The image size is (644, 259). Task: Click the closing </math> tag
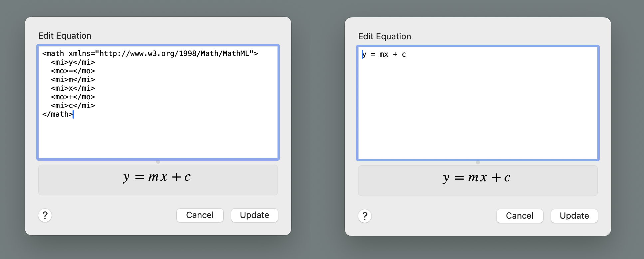pos(57,114)
